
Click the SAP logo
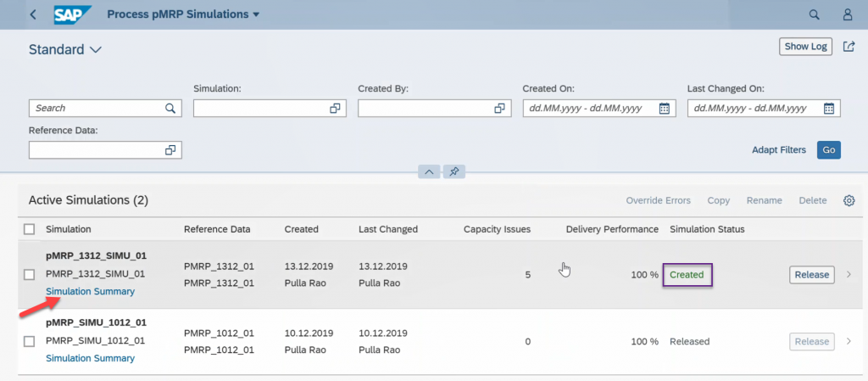tap(72, 14)
